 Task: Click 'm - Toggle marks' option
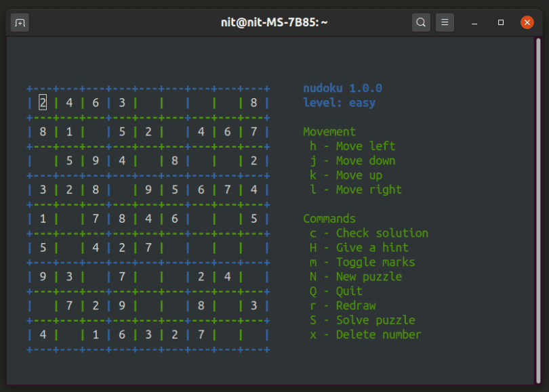coord(362,262)
